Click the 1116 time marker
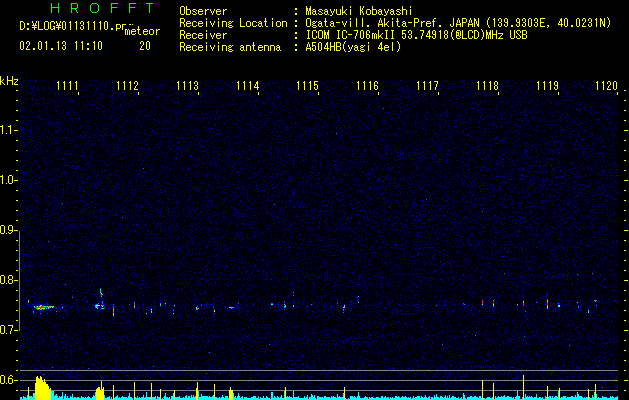 [367, 86]
